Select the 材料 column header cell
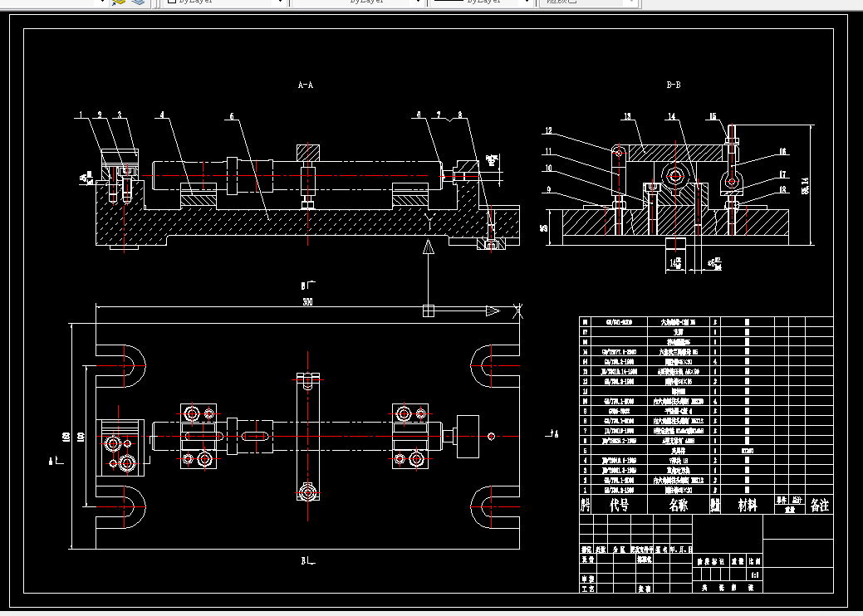The width and height of the screenshot is (863, 616). tap(748, 505)
